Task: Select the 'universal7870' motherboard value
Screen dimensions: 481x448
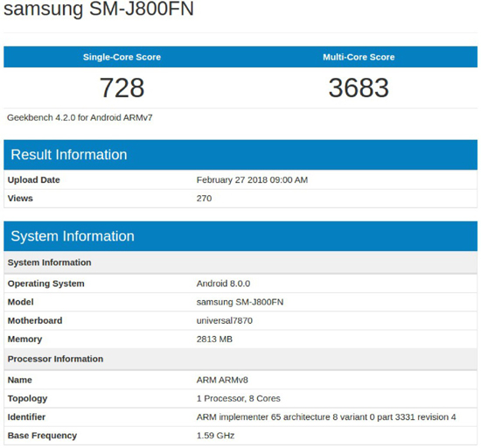Action: tap(225, 320)
